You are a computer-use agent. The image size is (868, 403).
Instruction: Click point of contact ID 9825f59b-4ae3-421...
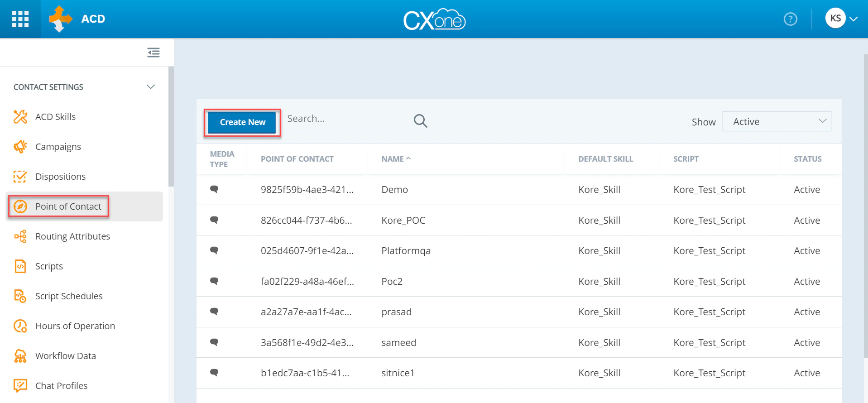307,190
